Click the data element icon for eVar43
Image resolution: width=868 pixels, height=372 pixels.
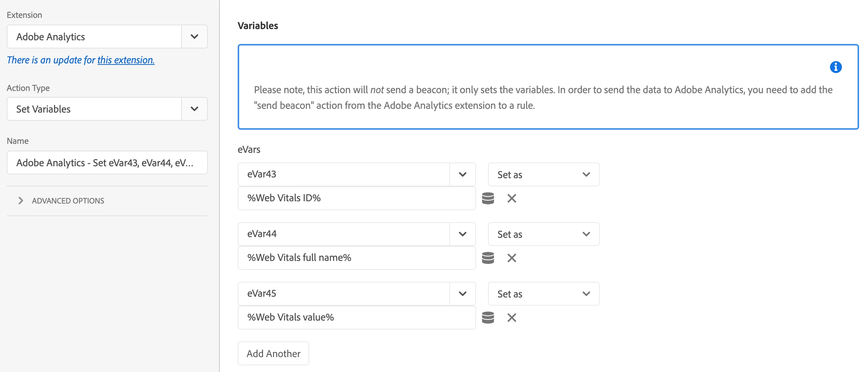tap(488, 198)
